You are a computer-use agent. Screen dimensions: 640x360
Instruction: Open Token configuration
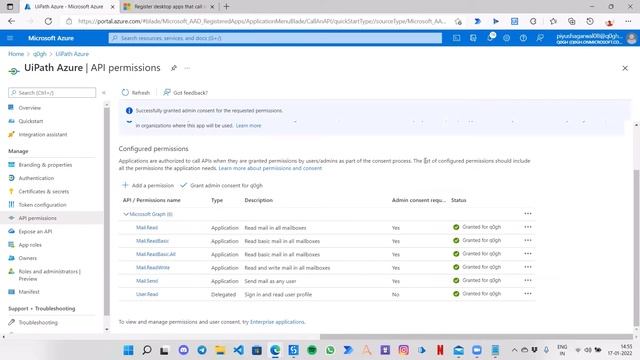[42, 205]
